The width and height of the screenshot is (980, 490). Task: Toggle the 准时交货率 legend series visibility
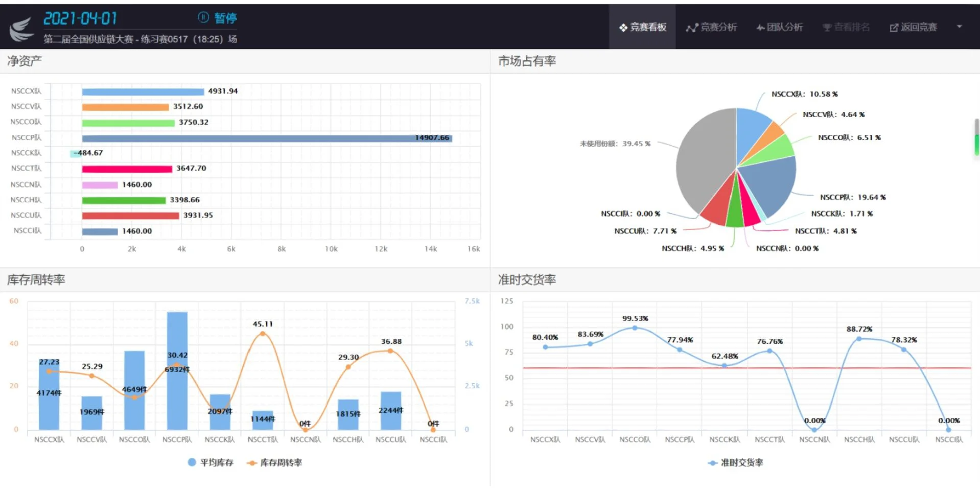click(736, 462)
